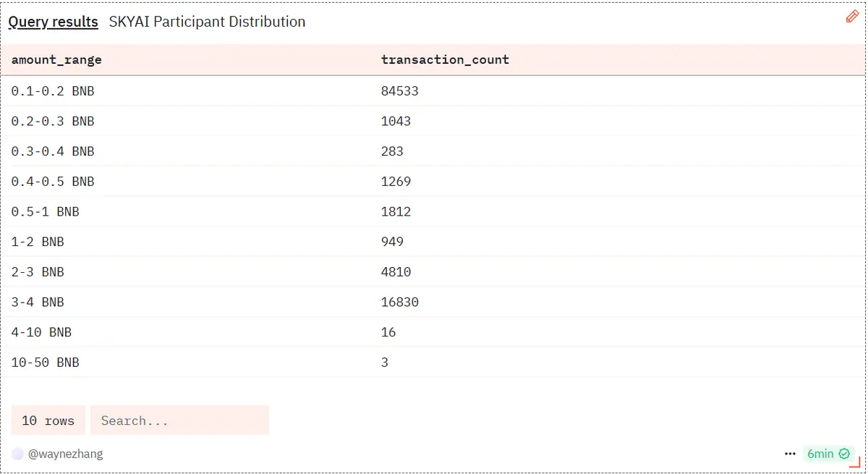Click the green verified checkmark badge icon
This screenshot has width=868, height=474.
click(x=843, y=454)
